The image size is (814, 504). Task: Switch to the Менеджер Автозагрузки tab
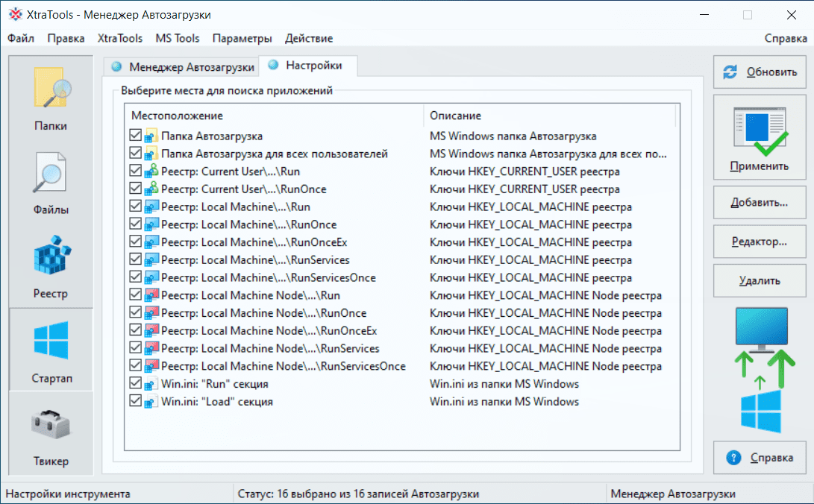[183, 67]
